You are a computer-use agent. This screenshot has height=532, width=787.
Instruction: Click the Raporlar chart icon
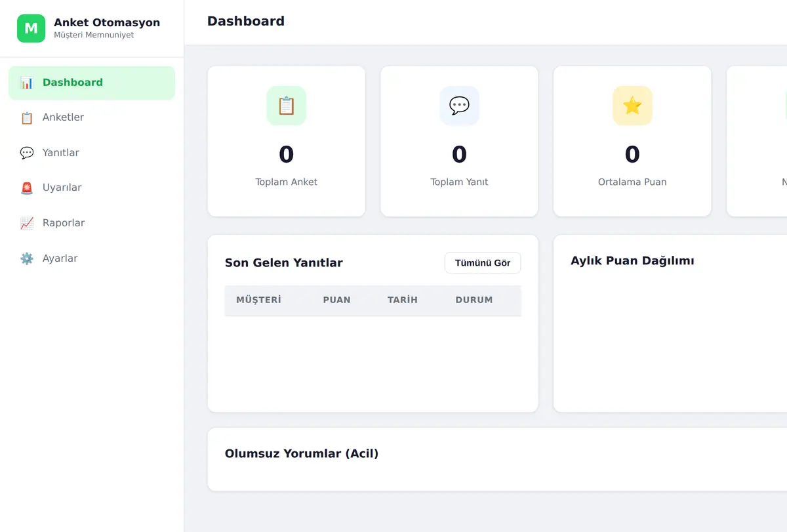tap(27, 223)
